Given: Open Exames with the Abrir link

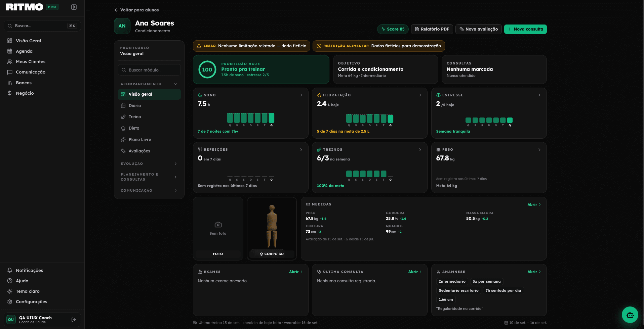Looking at the screenshot, I should pyautogui.click(x=296, y=272).
